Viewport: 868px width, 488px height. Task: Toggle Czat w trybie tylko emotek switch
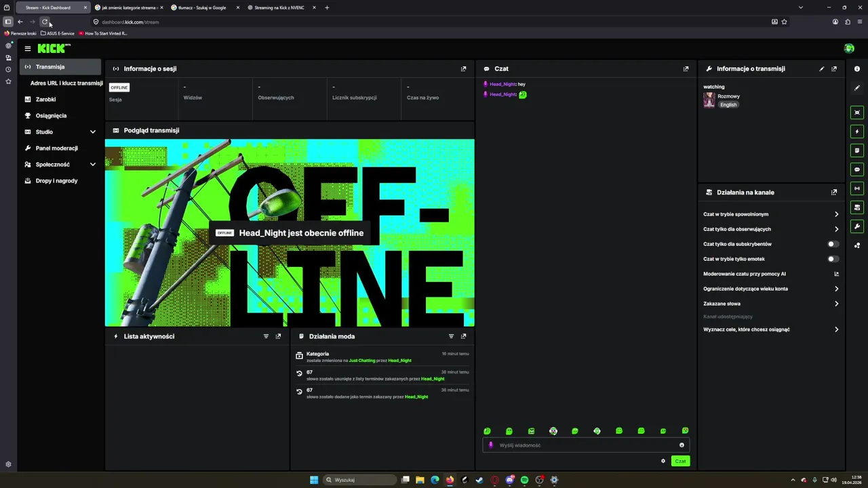(833, 259)
